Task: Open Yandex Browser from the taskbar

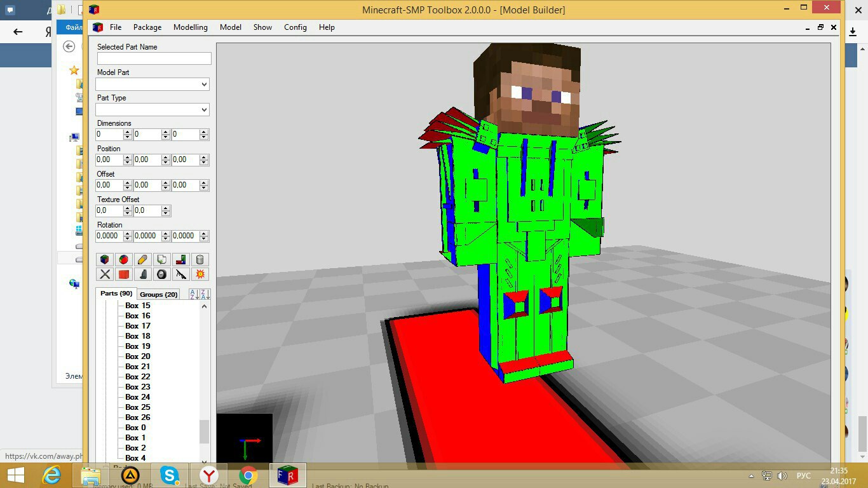Action: [209, 475]
